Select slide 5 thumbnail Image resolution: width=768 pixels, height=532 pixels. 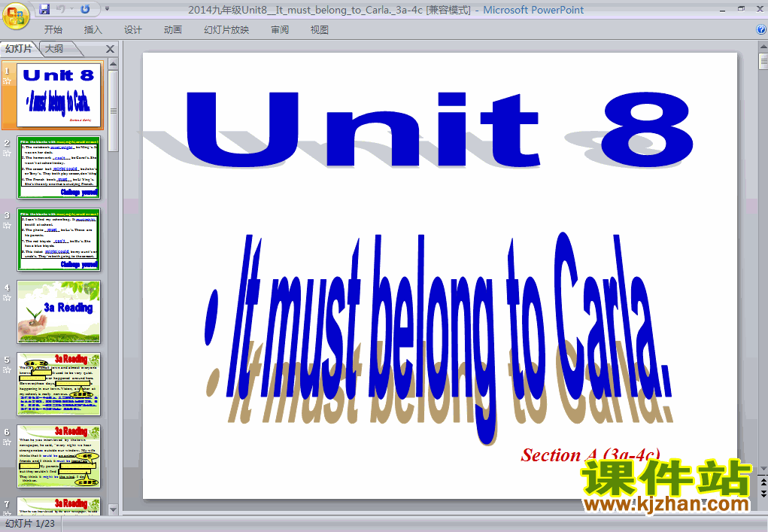58,384
